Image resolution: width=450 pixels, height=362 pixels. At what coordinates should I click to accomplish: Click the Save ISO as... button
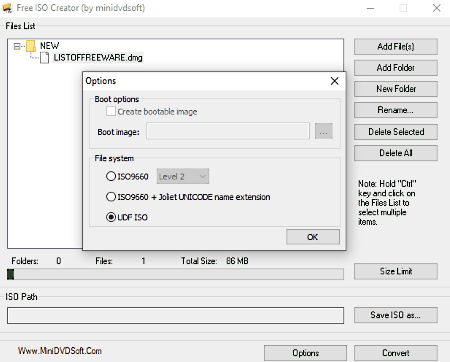(x=396, y=315)
